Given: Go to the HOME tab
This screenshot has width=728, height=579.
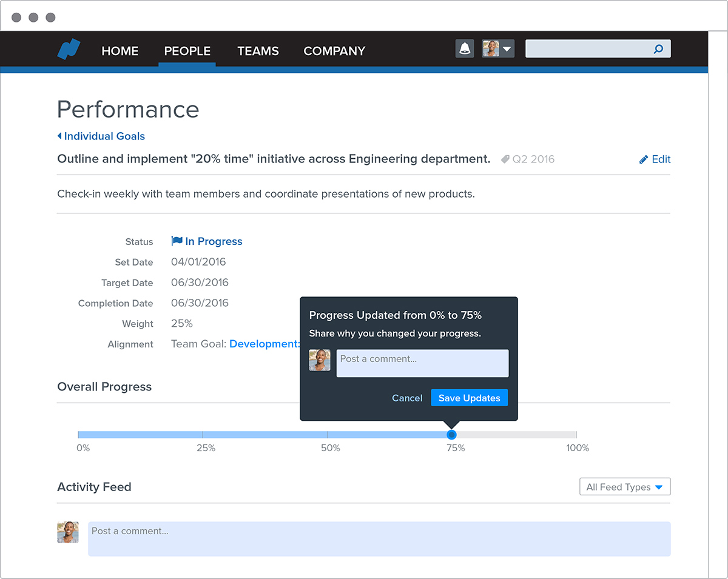Looking at the screenshot, I should coord(120,51).
